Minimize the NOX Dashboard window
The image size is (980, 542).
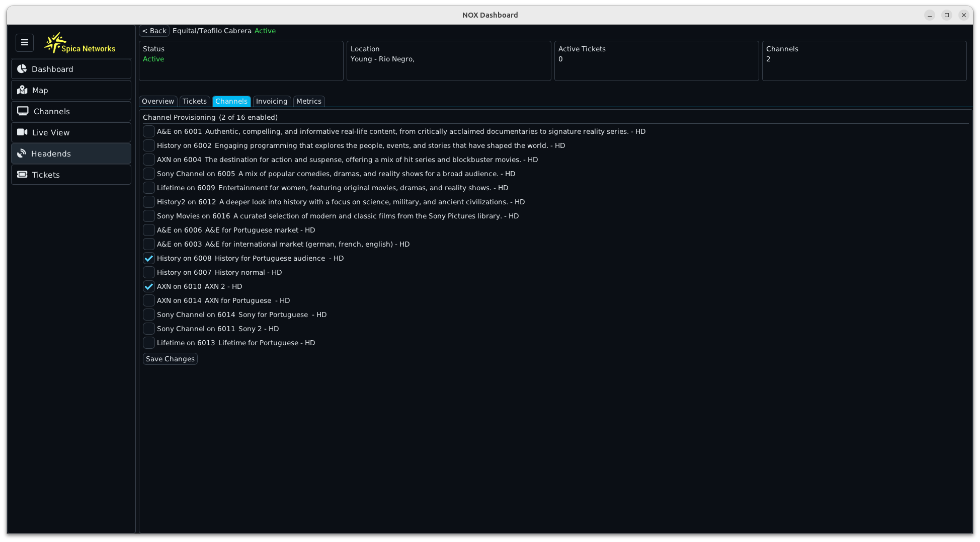click(x=930, y=15)
